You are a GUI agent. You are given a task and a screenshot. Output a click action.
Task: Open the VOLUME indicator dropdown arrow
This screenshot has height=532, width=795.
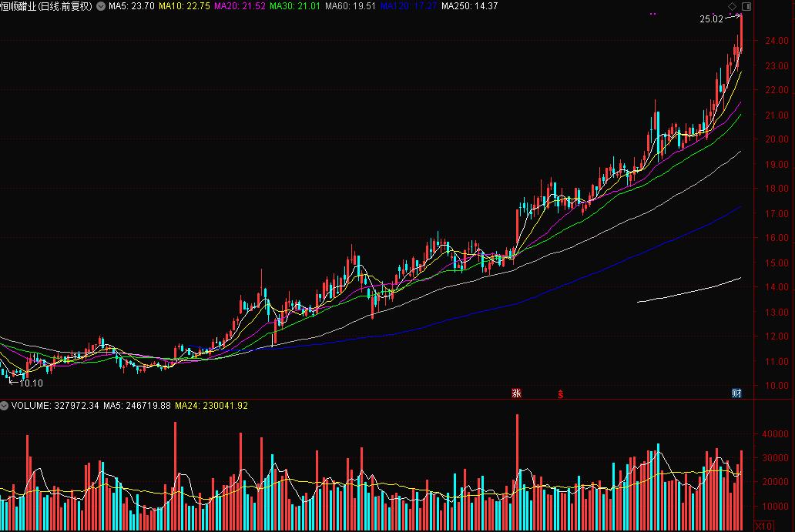(4, 405)
